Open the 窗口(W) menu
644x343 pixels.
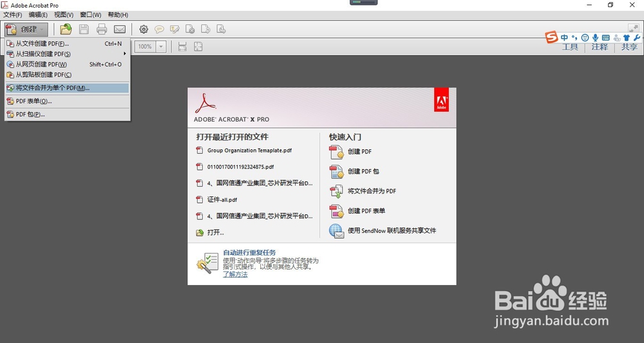(90, 15)
